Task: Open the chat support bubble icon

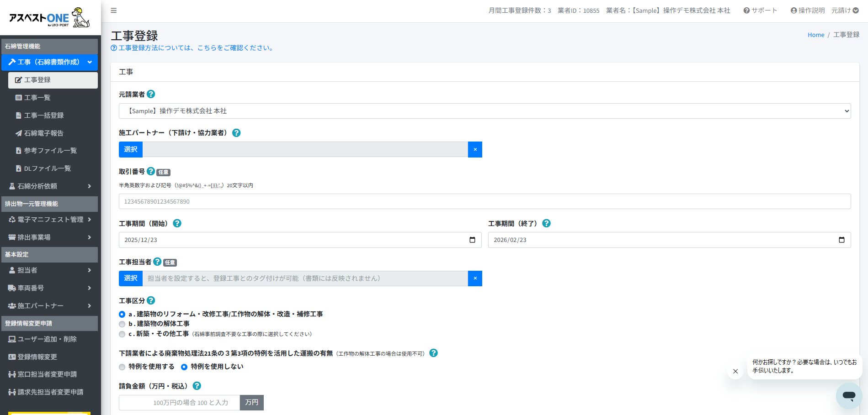Action: pyautogui.click(x=849, y=395)
